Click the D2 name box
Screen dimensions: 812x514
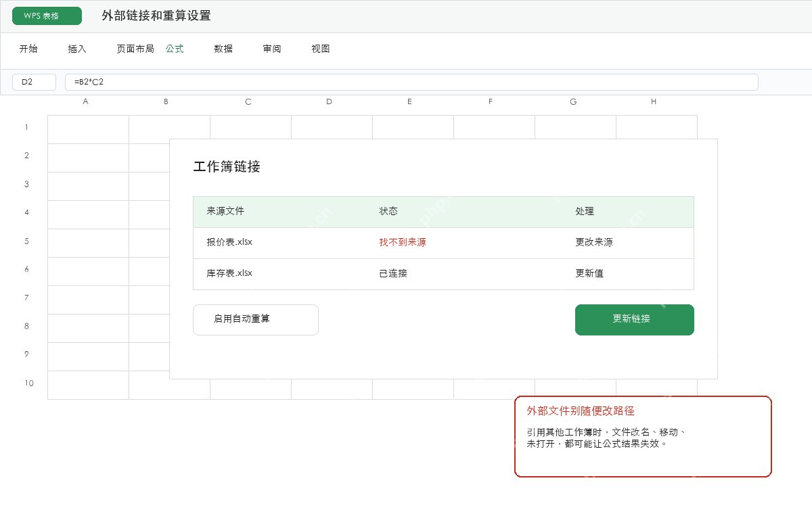point(34,82)
